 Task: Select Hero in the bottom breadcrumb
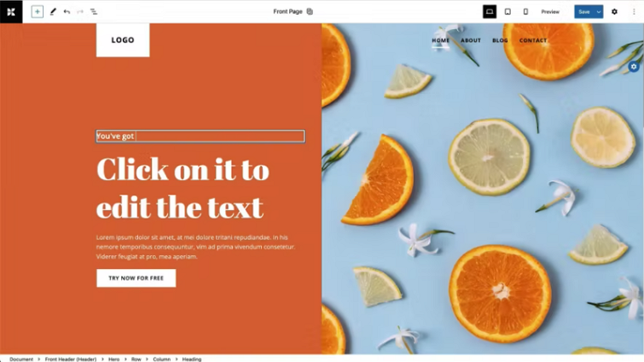click(113, 359)
